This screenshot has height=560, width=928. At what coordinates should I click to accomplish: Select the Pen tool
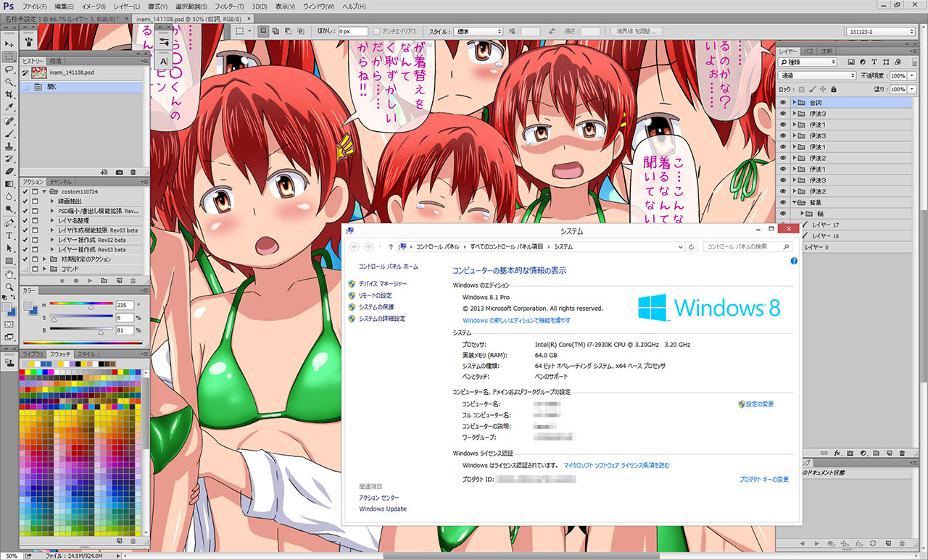[x=9, y=222]
